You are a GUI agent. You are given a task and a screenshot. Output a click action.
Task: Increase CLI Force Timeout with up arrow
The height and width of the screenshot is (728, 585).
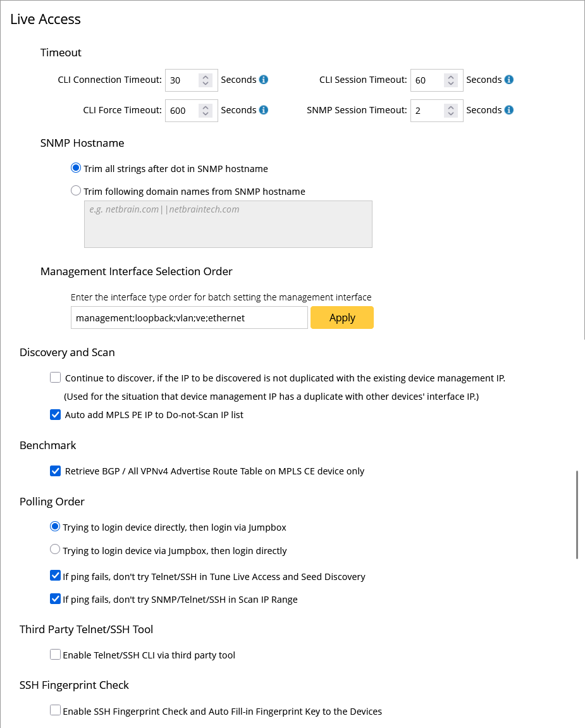[206, 108]
